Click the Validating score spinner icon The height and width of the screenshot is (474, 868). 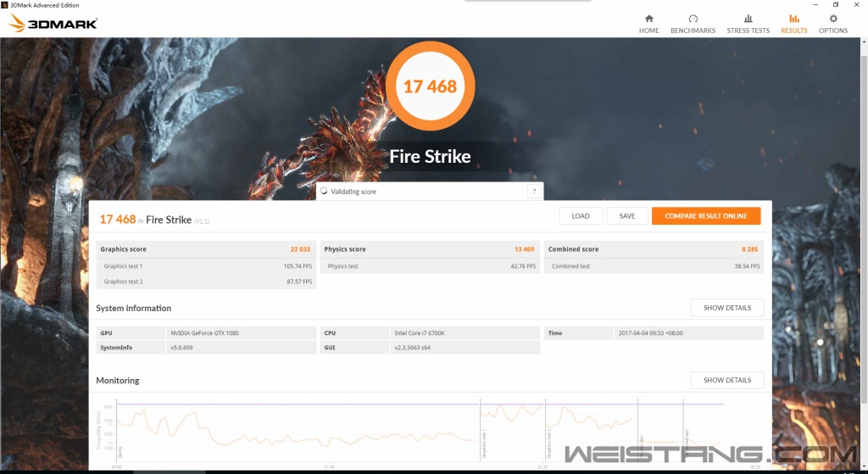pos(324,191)
